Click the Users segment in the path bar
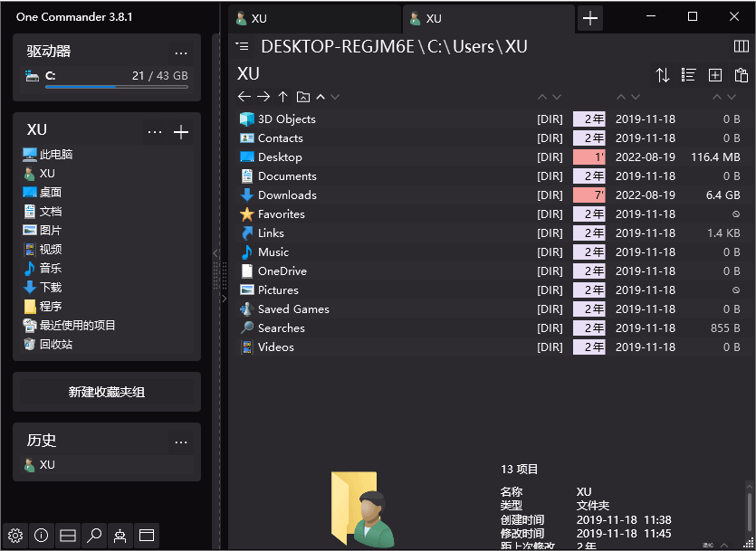The width and height of the screenshot is (756, 551). (474, 47)
